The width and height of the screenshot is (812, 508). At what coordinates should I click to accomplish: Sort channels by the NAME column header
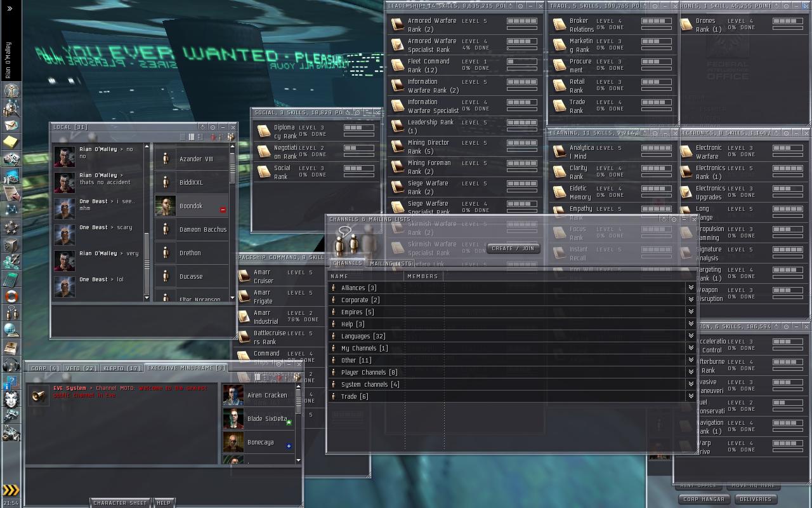365,276
